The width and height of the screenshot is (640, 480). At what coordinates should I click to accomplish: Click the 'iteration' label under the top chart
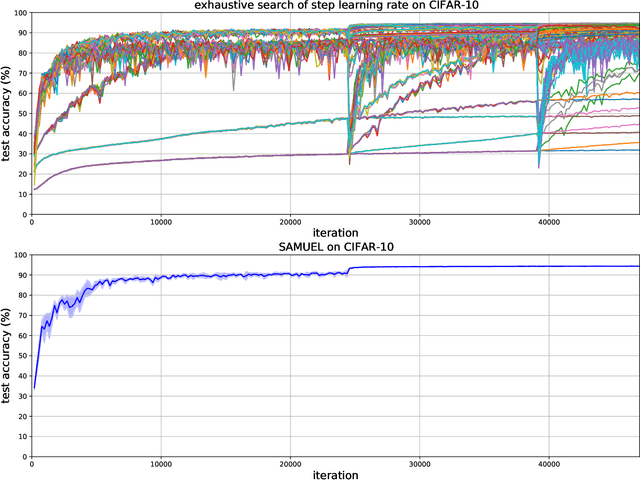(x=335, y=233)
